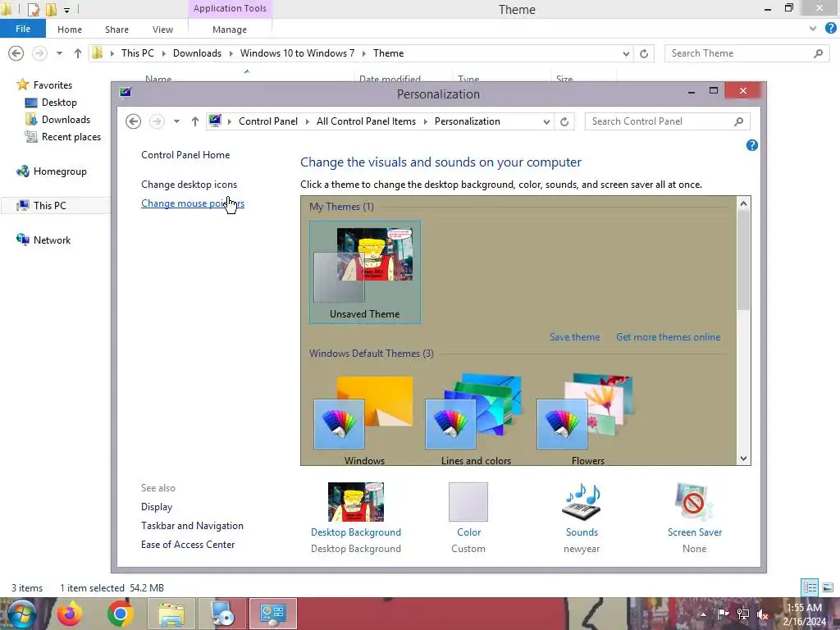Open the Home ribbon tab
840x630 pixels.
coord(70,30)
